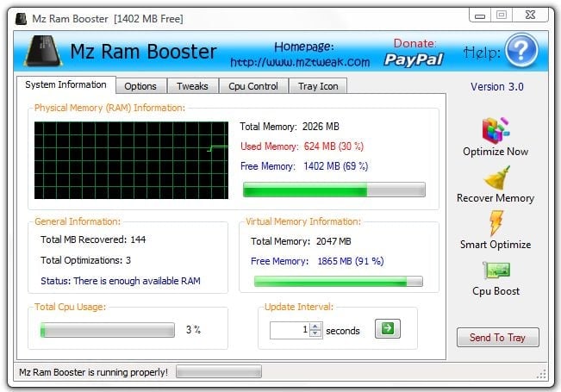Decrease update interval with down arrow
561x392 pixels.
(x=315, y=333)
